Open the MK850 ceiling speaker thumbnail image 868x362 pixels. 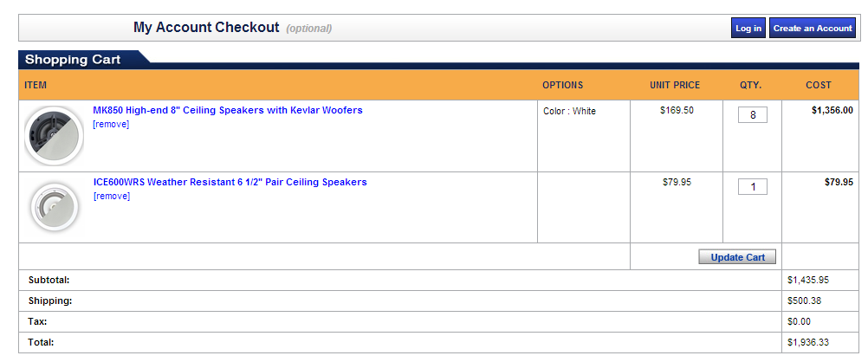tap(55, 136)
